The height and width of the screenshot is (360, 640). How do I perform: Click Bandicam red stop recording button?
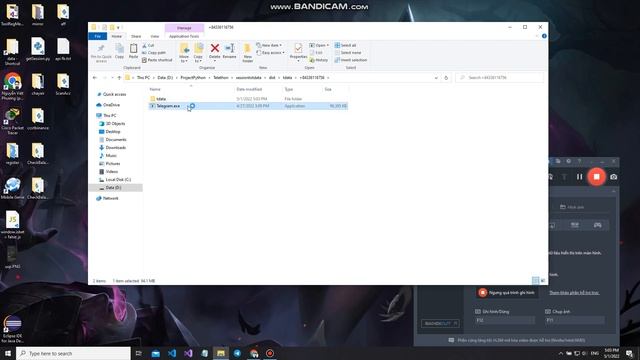[x=596, y=177]
